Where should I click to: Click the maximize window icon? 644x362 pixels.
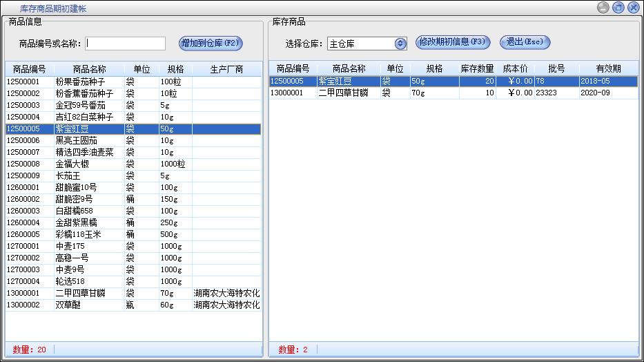(618, 8)
